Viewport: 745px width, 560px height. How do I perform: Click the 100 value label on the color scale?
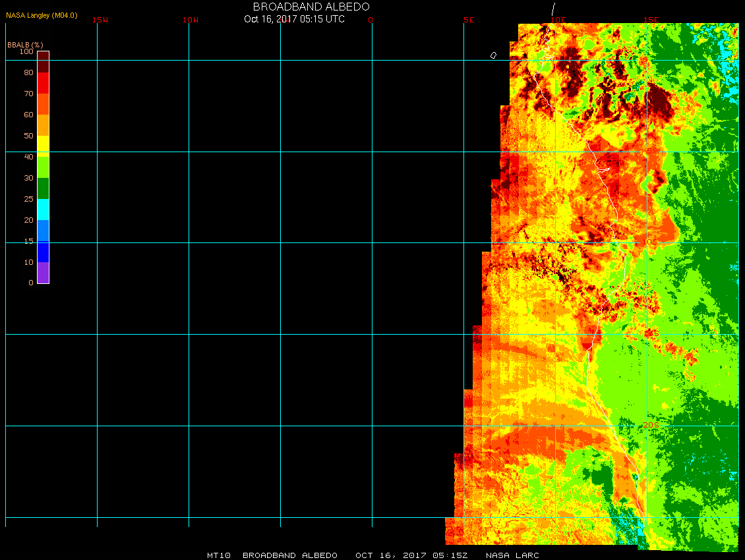(26, 51)
